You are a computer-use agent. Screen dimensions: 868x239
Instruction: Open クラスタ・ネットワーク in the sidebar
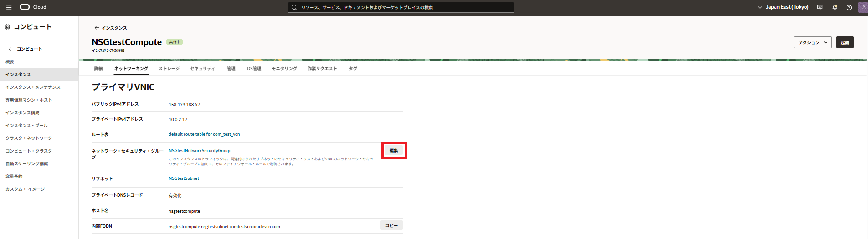(29, 138)
